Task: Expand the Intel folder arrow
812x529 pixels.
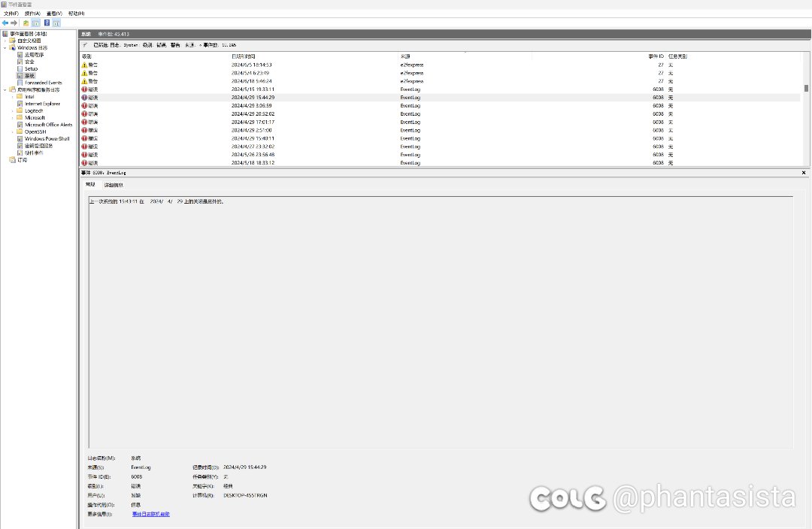Action: [x=13, y=96]
